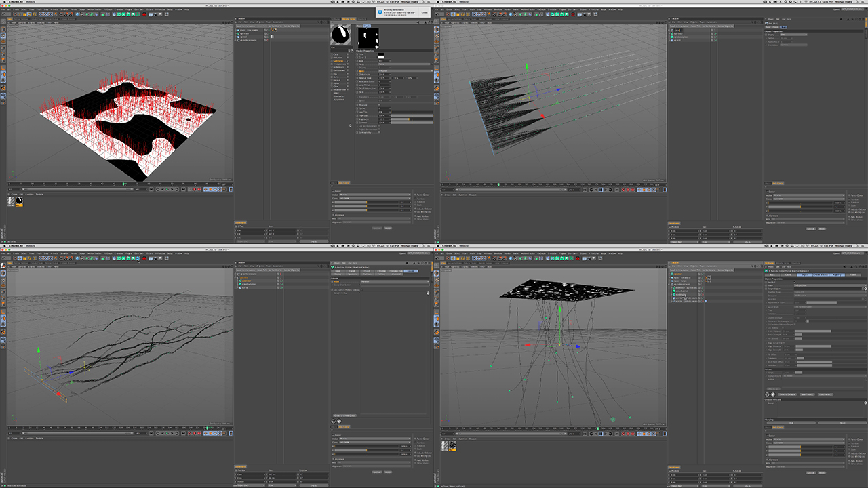Switch to Basic tab in bottom-right attributes
This screenshot has width=868, height=488.
pos(771,274)
